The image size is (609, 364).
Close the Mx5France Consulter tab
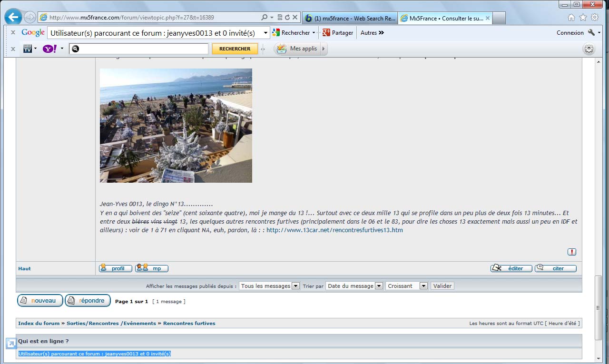click(488, 18)
